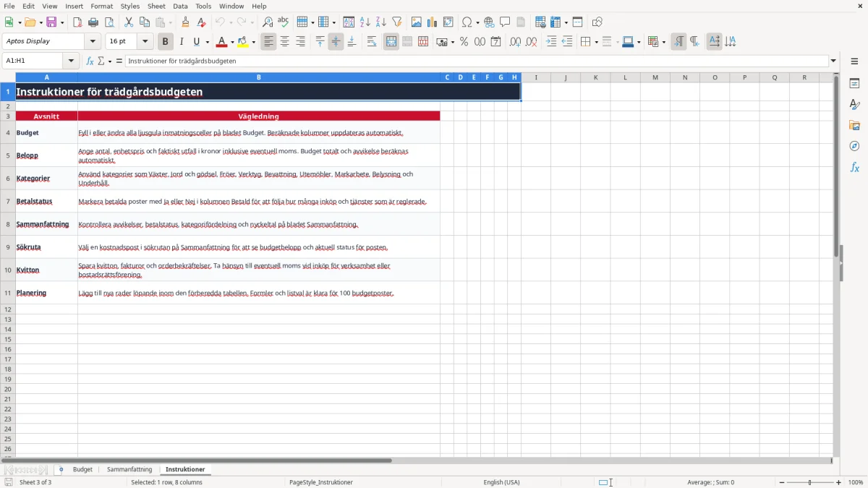The width and height of the screenshot is (868, 488).
Task: Run the spelling check
Action: (x=284, y=22)
